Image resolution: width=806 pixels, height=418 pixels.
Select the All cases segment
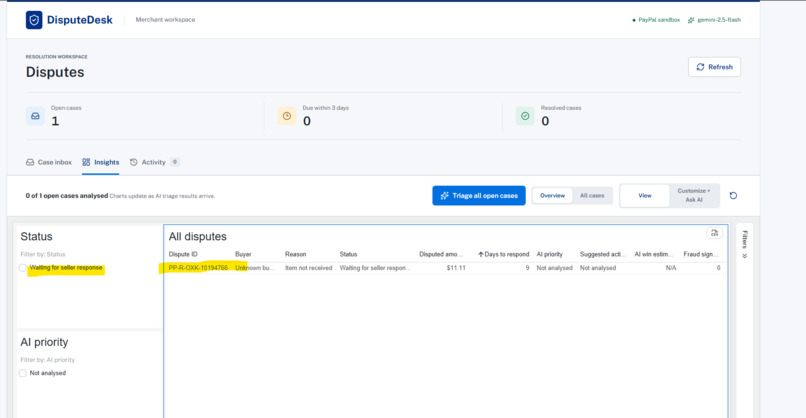coord(592,195)
